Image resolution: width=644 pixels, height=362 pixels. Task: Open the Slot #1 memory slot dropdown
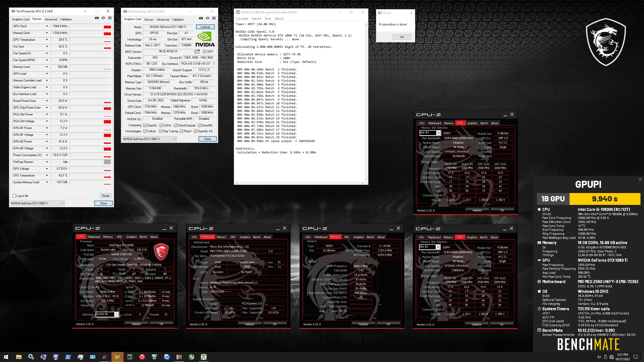(x=438, y=247)
